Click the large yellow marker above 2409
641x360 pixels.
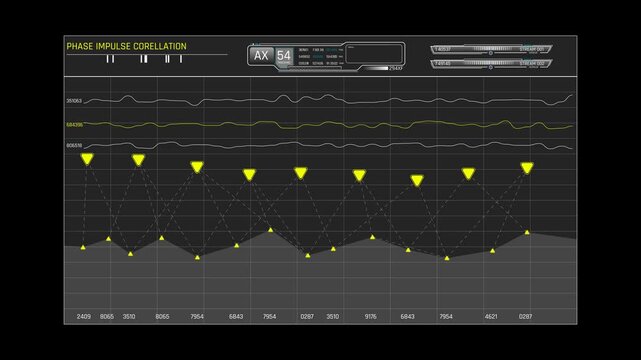pos(87,159)
